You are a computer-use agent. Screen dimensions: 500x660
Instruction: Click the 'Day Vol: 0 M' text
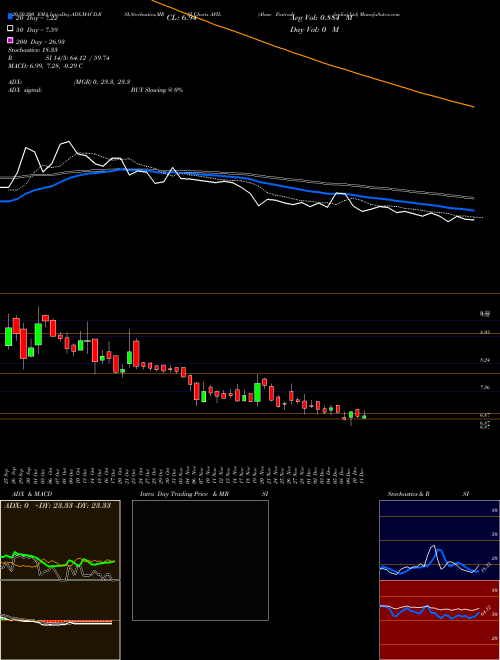tap(314, 30)
